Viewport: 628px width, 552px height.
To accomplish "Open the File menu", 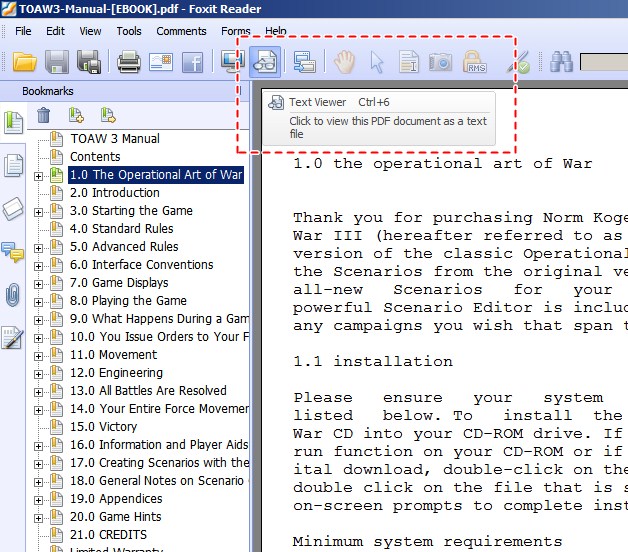I will (x=23, y=31).
